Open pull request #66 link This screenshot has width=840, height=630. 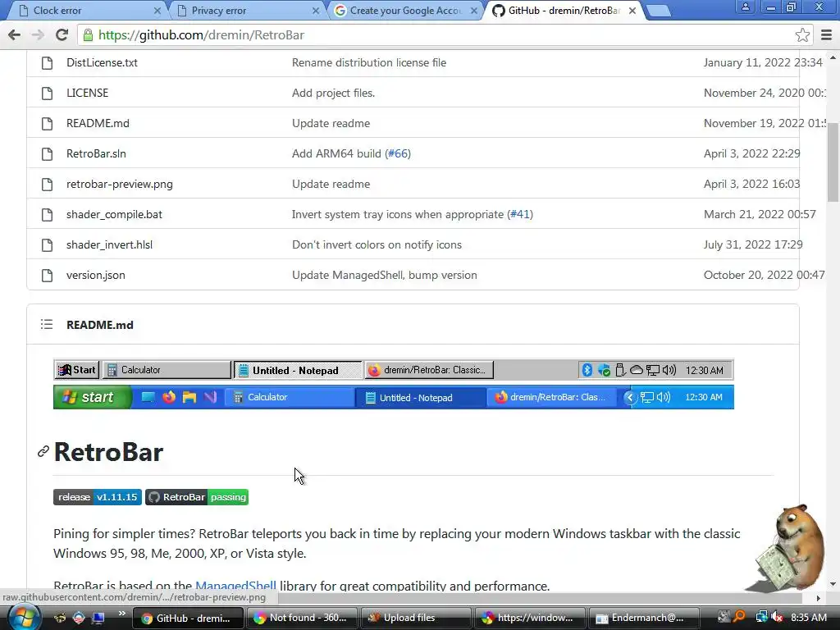tap(398, 153)
